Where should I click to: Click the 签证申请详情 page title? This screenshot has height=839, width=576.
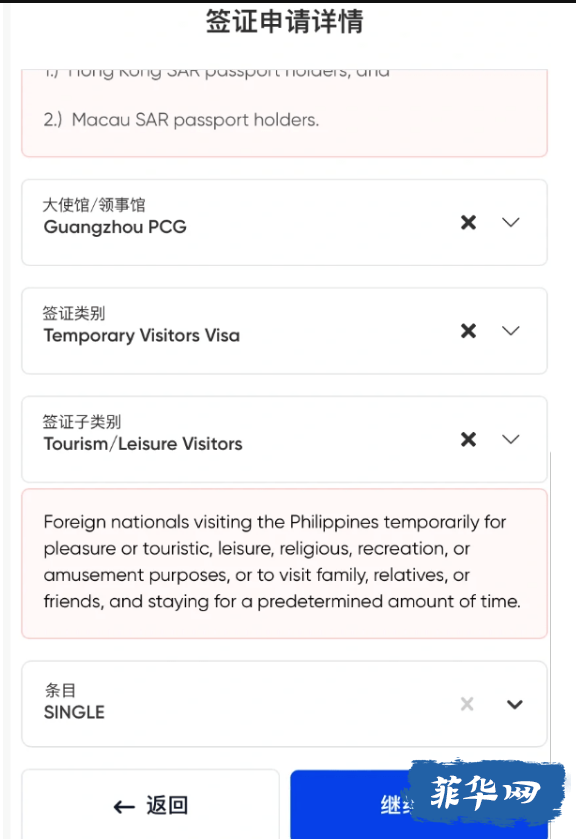coord(285,22)
